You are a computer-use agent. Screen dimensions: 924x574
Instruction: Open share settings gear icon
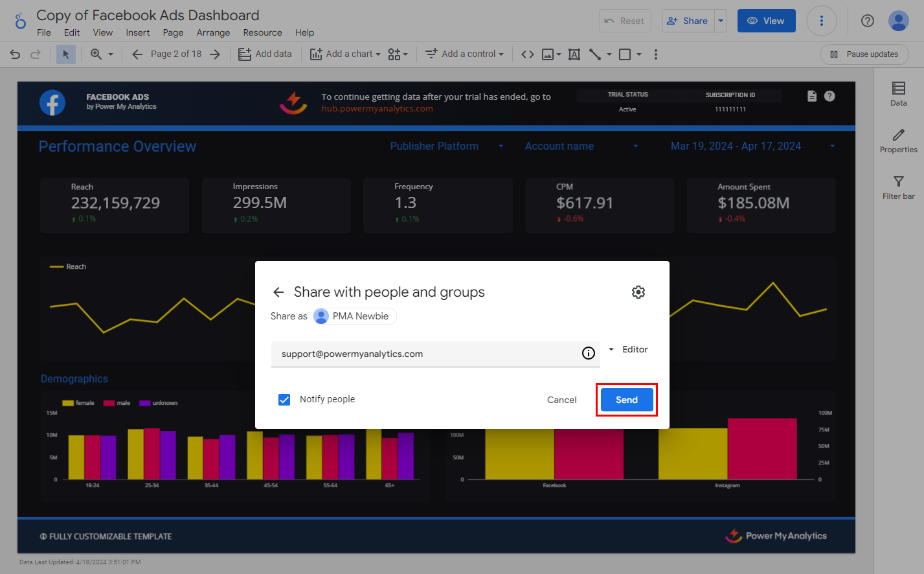coord(638,292)
